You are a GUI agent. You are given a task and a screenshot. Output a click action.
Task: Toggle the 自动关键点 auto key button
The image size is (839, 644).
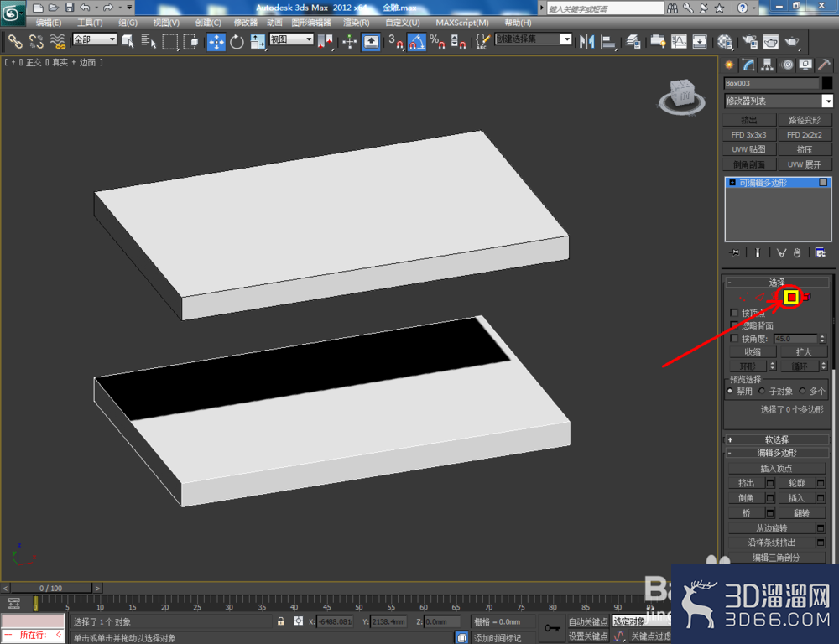[587, 621]
